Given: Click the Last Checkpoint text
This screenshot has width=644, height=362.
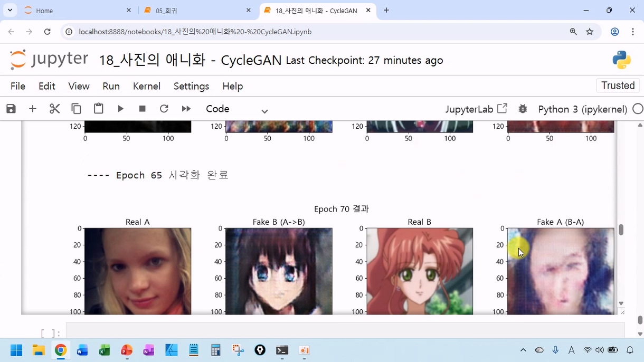Looking at the screenshot, I should click(x=364, y=61).
